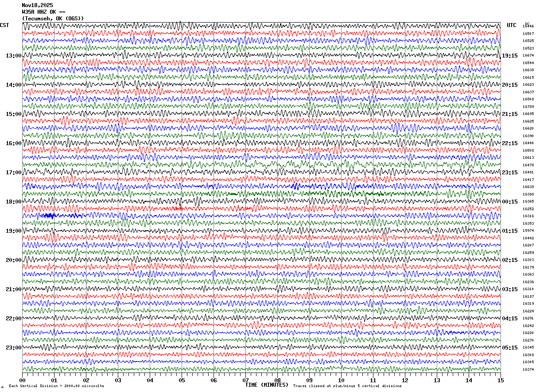Select the DC offset value 16207
The image size is (536, 392).
(528, 246)
